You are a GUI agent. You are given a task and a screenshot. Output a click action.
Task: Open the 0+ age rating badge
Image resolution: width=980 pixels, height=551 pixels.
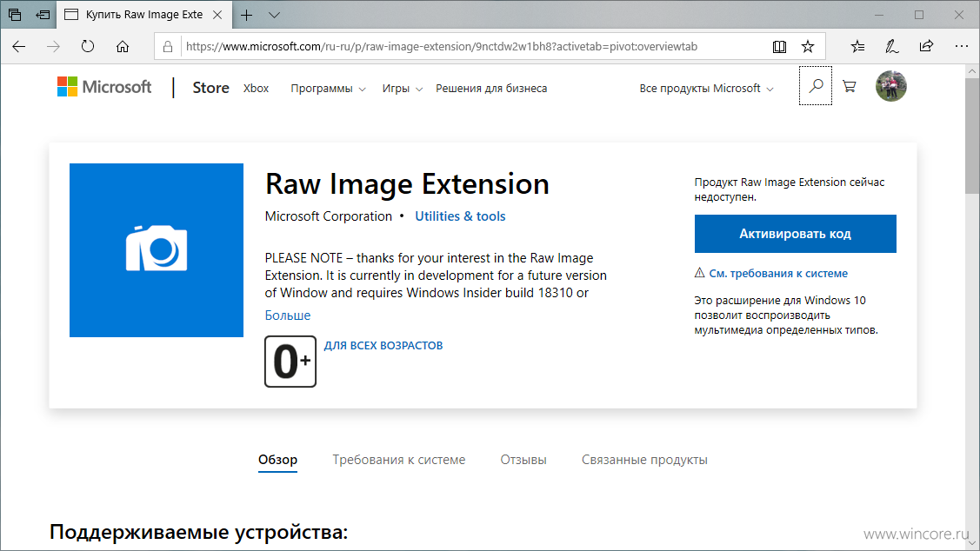tap(290, 362)
